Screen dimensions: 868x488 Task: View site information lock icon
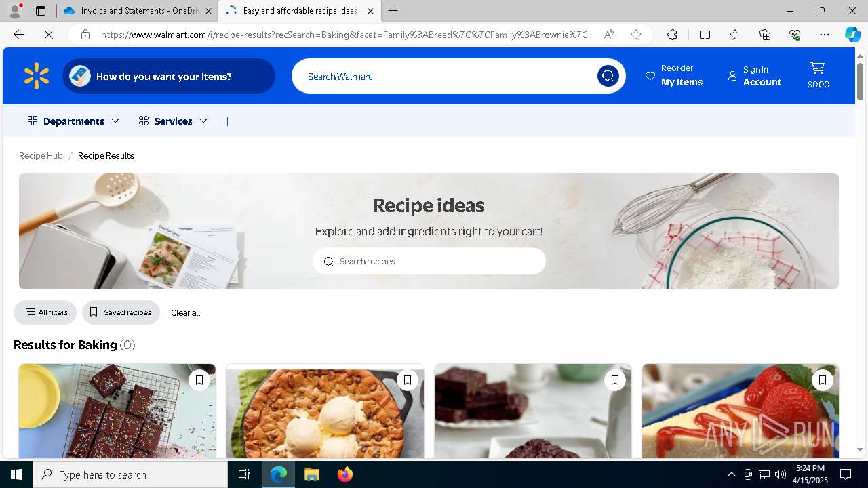(85, 35)
